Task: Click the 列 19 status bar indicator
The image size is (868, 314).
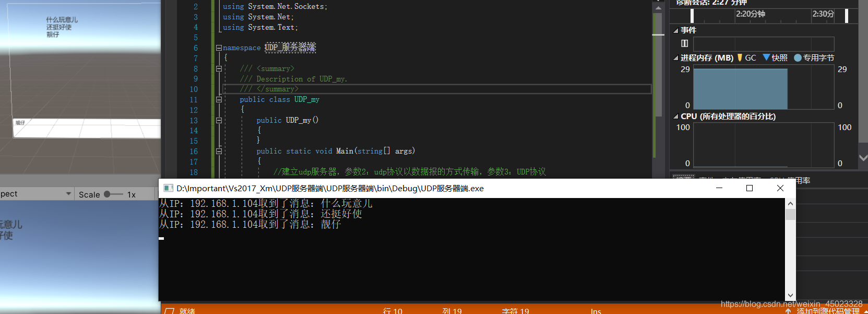Action: (x=452, y=311)
